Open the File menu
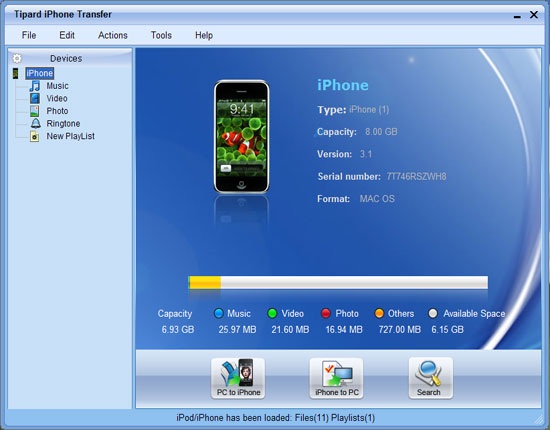Viewport: 550px width, 430px height. (29, 35)
